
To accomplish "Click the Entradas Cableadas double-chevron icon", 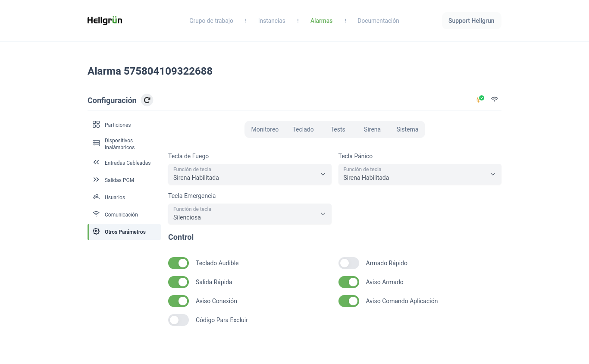I will 96,163.
